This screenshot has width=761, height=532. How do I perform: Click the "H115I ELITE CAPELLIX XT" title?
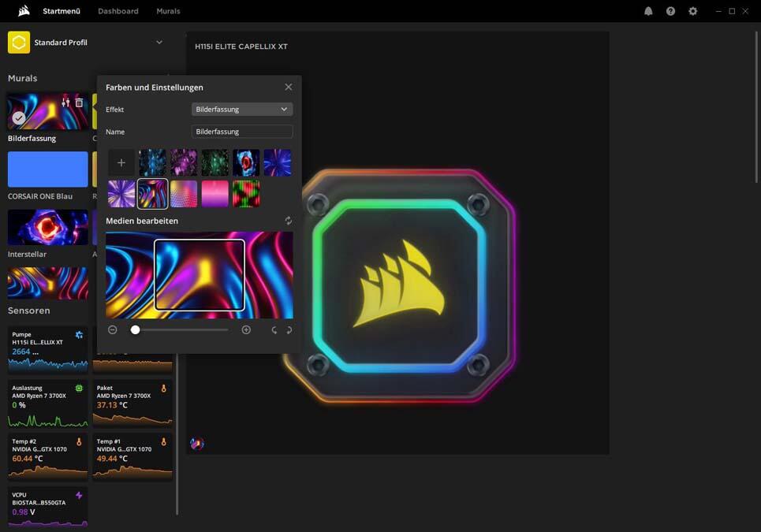241,47
